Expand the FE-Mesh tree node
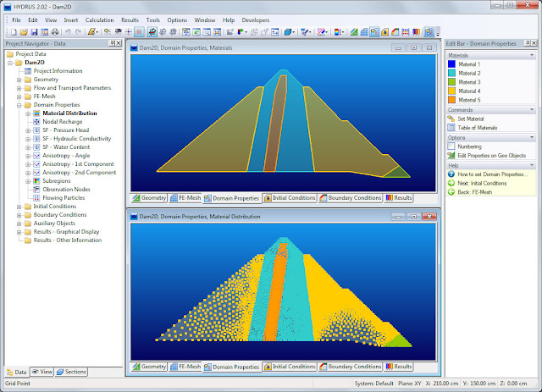The height and width of the screenshot is (392, 542). [x=19, y=97]
